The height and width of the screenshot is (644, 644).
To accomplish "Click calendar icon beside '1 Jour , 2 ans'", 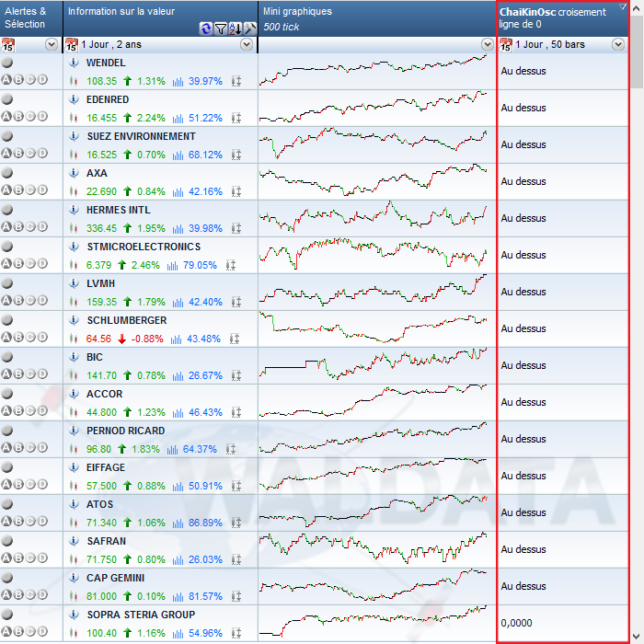I will [x=72, y=45].
